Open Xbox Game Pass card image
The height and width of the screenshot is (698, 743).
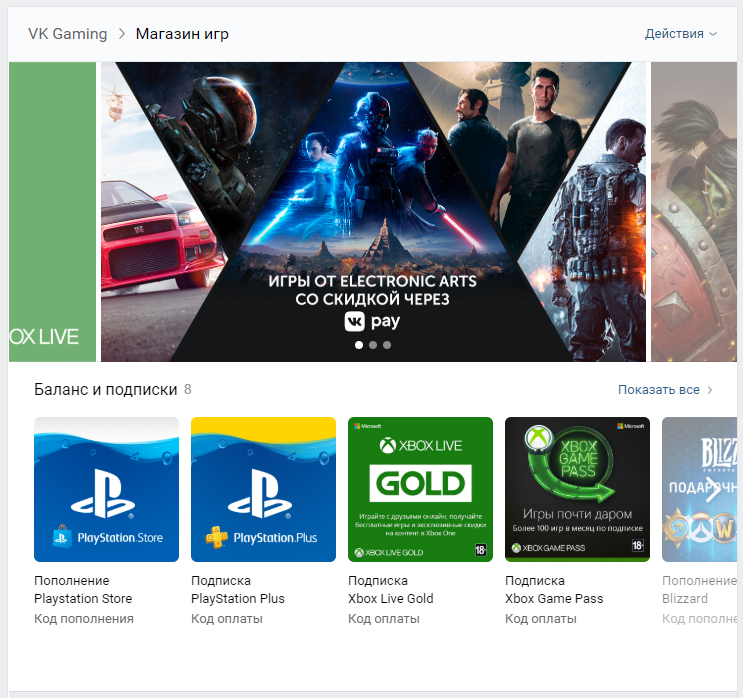coord(577,490)
